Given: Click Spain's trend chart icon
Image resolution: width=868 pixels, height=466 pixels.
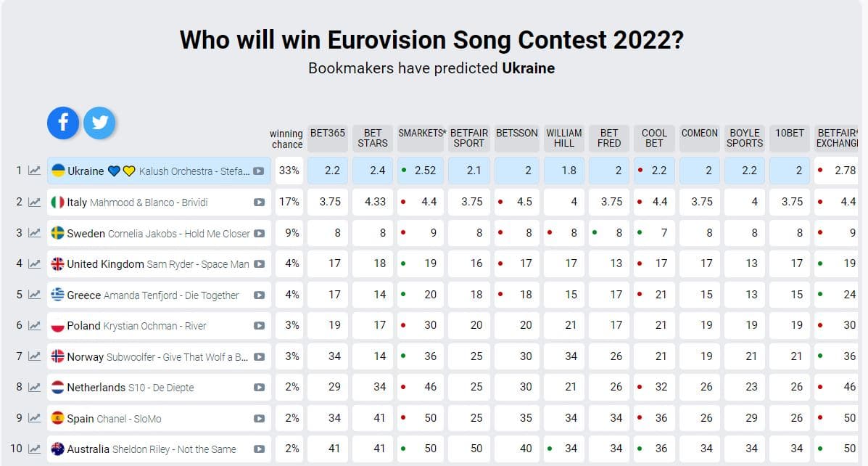Looking at the screenshot, I should [34, 418].
